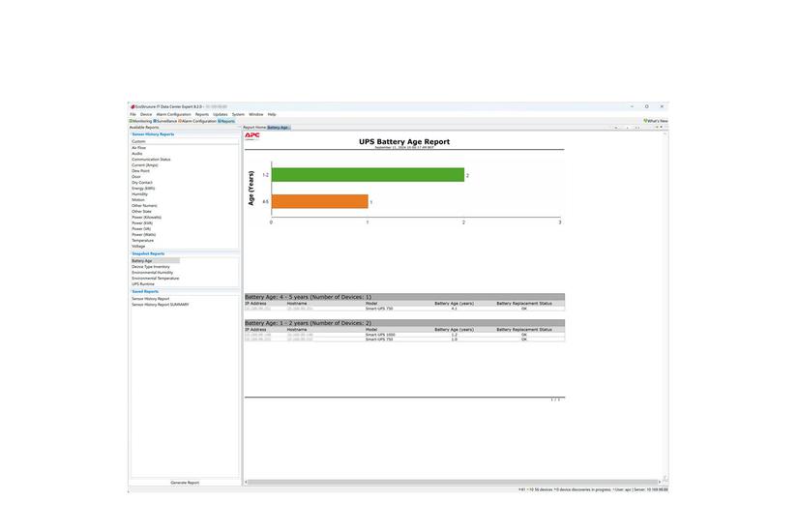Open the System menu
This screenshot has height=532, width=798.
(238, 114)
